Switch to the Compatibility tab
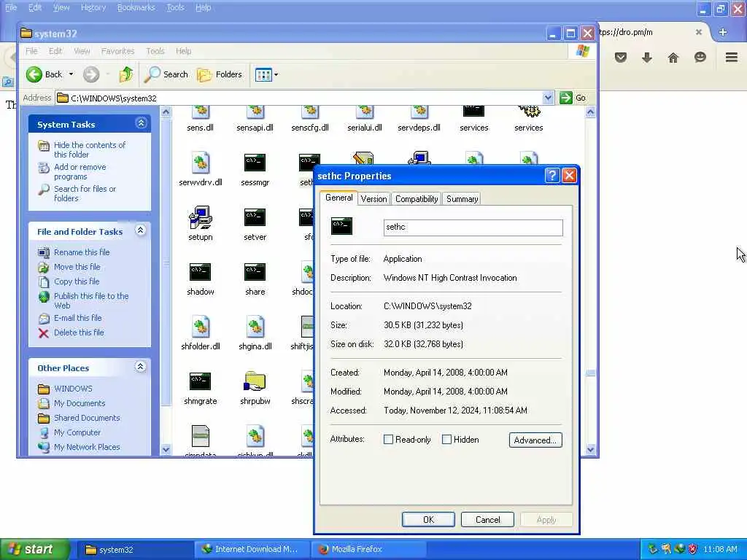 [x=417, y=199]
